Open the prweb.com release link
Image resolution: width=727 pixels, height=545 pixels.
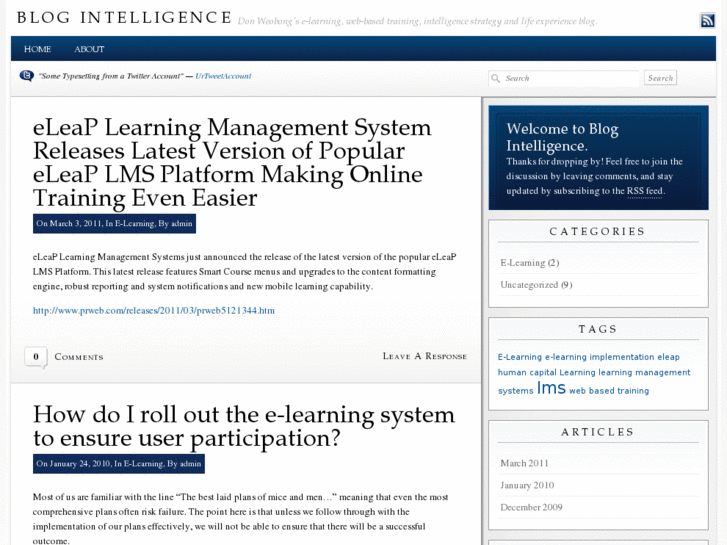click(153, 310)
